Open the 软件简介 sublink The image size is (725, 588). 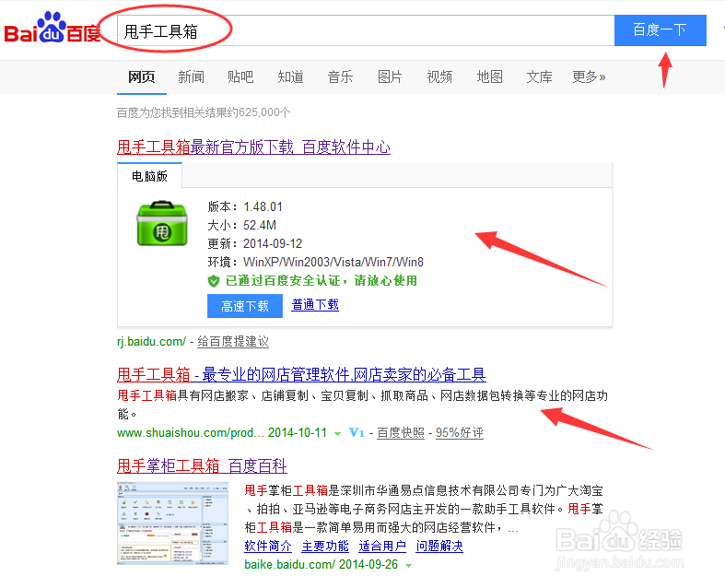tap(268, 546)
